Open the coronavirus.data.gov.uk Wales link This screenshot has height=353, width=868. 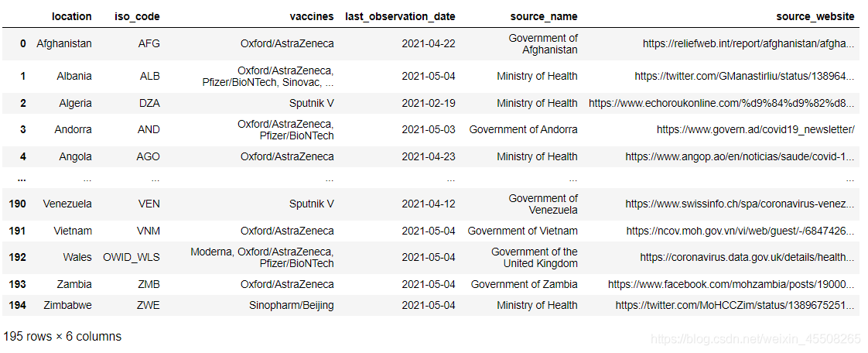[747, 257]
